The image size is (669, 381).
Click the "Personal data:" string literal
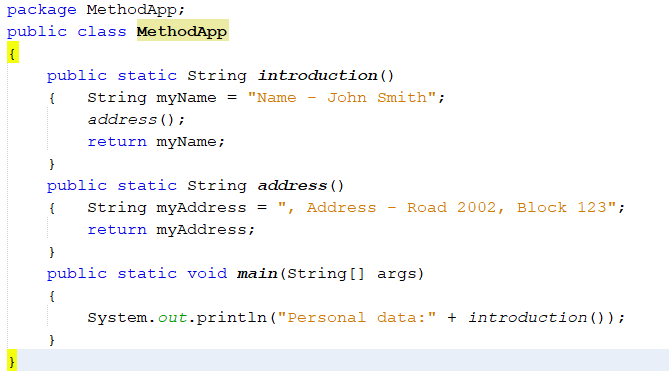pos(357,318)
